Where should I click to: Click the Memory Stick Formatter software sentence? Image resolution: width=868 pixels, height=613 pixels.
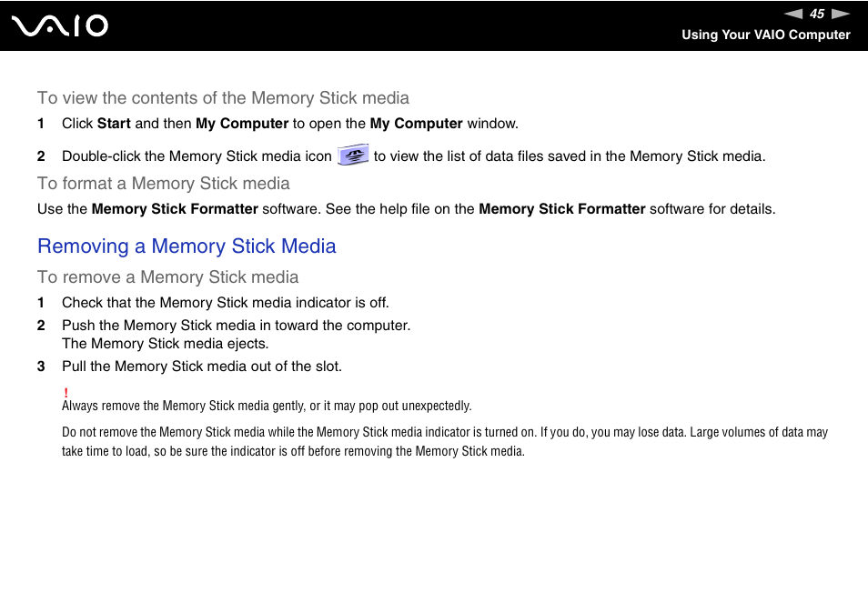[x=407, y=209]
